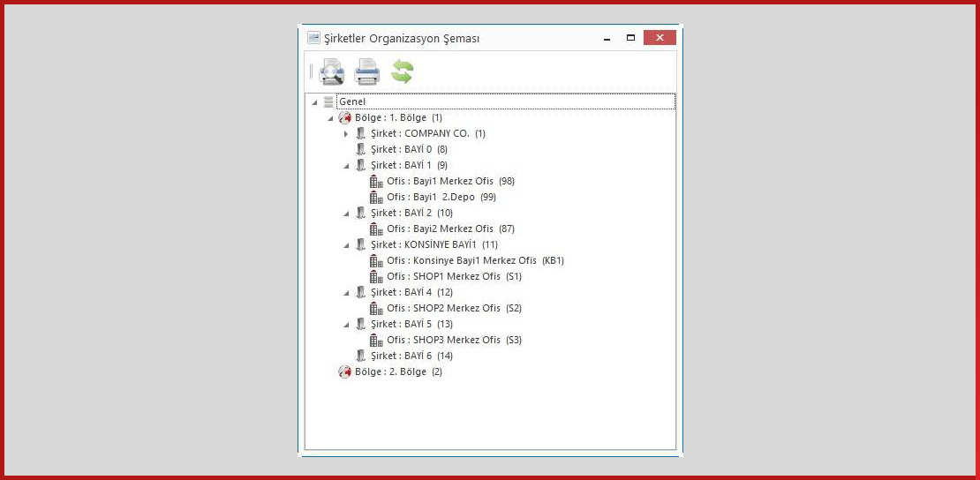Select 'Ofis : SHOP1 Merkez Ofis (S1)'

(x=455, y=276)
